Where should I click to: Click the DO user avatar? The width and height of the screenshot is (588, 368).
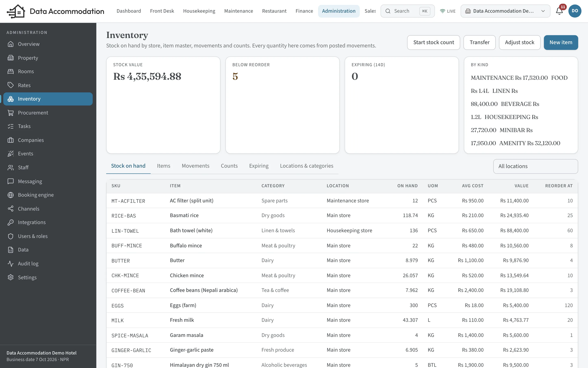575,11
